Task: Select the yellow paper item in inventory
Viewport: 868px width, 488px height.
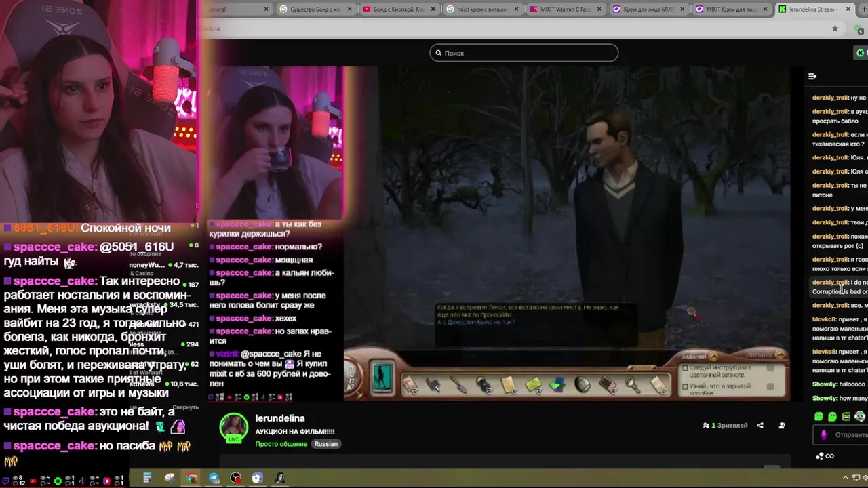Action: pyautogui.click(x=509, y=385)
